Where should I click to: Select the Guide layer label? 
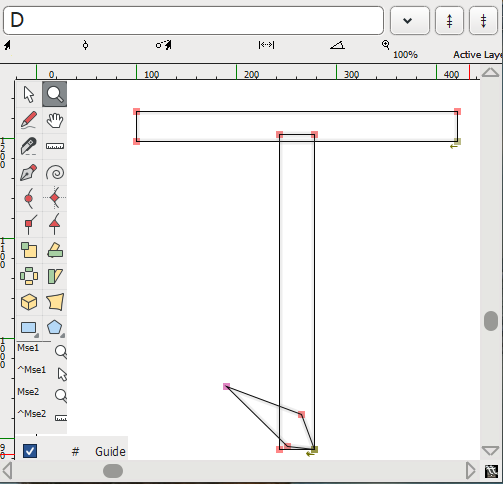click(x=110, y=452)
